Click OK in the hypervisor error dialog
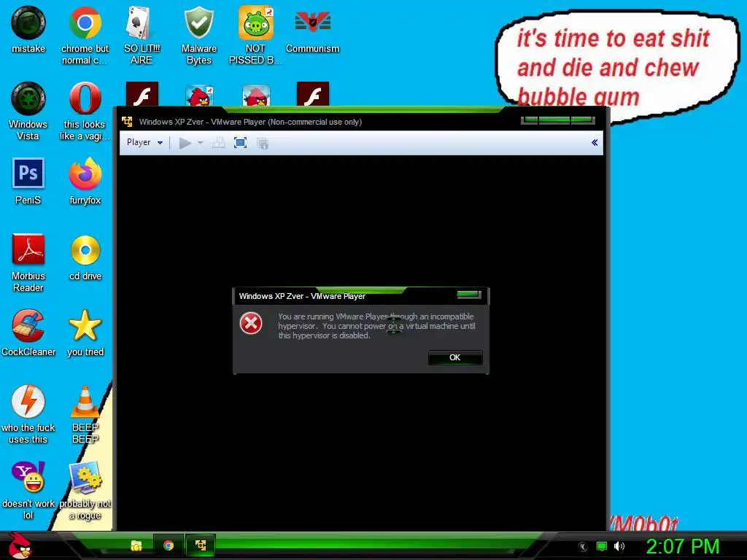 pos(455,357)
